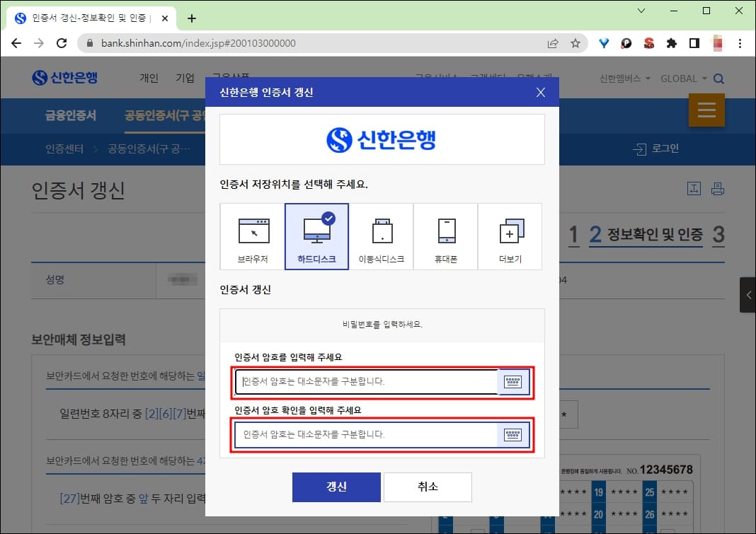The width and height of the screenshot is (756, 534).
Task: Switch to the 기업 menu tab
Action: tap(185, 78)
